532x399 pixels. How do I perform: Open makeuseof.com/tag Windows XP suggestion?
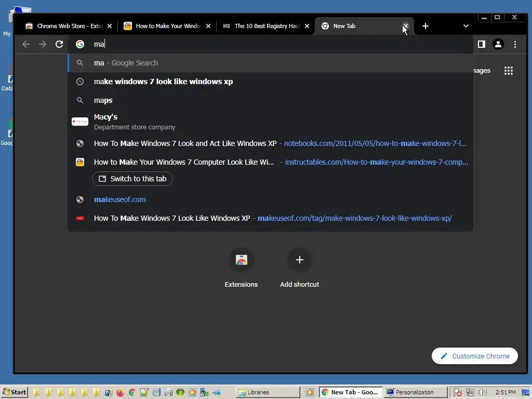coord(270,218)
